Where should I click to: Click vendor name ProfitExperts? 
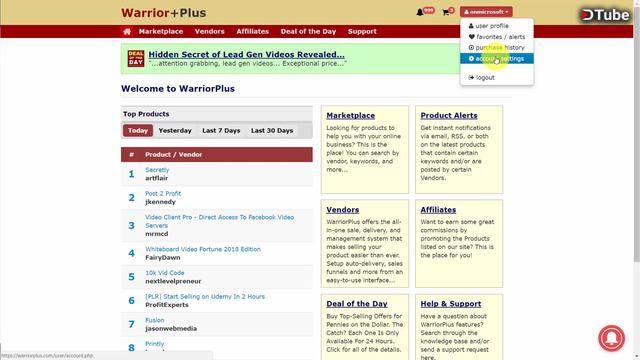pos(167,305)
